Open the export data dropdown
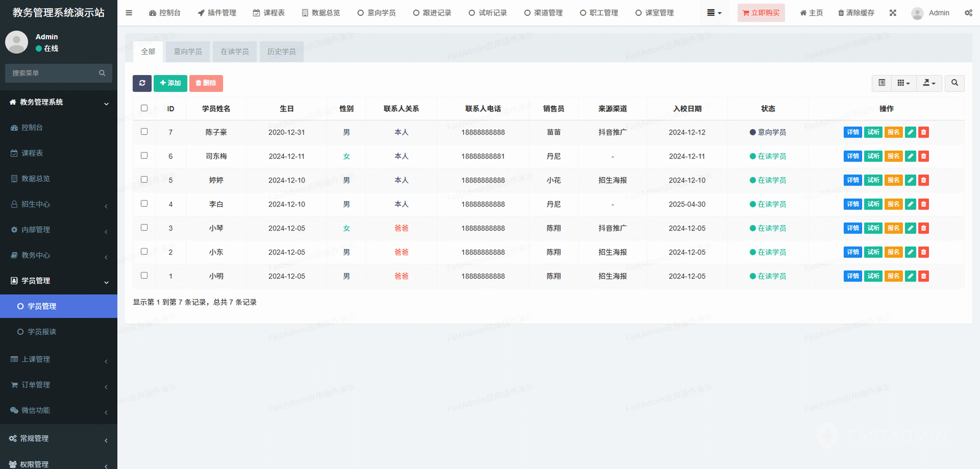980x469 pixels. [929, 83]
